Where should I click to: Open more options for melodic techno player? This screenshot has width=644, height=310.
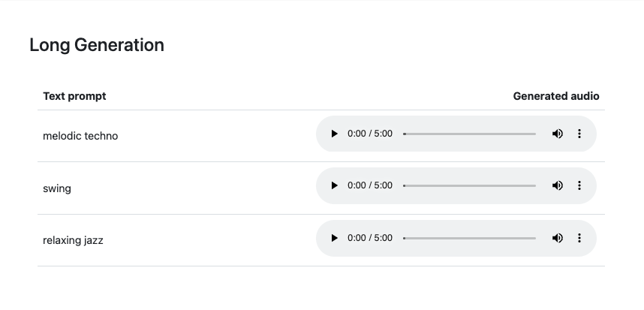click(x=579, y=134)
